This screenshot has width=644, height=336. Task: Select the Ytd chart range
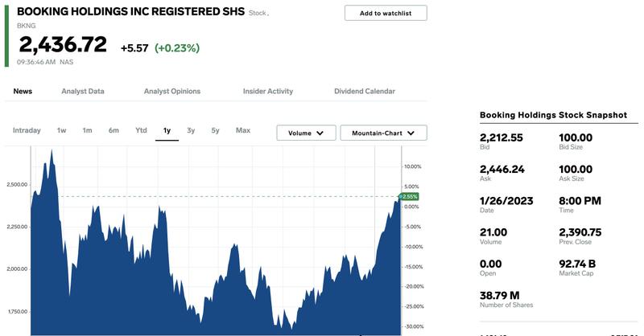(x=141, y=130)
